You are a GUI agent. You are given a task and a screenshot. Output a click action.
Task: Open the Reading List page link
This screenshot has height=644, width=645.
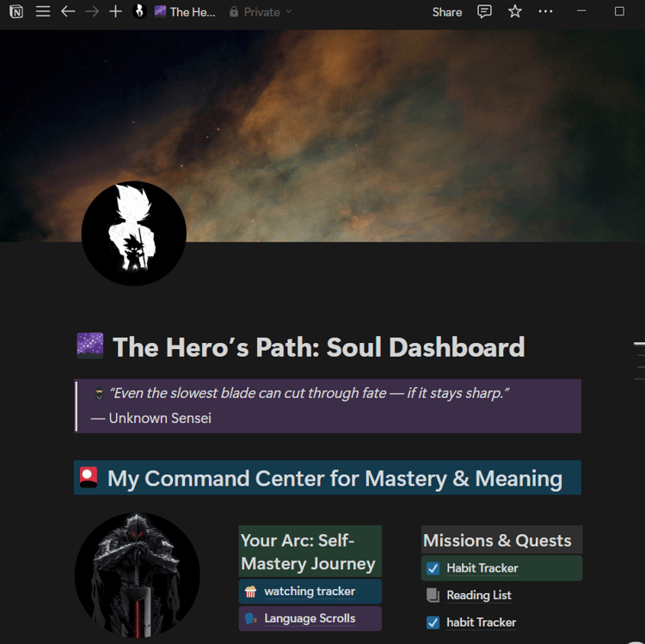[479, 595]
